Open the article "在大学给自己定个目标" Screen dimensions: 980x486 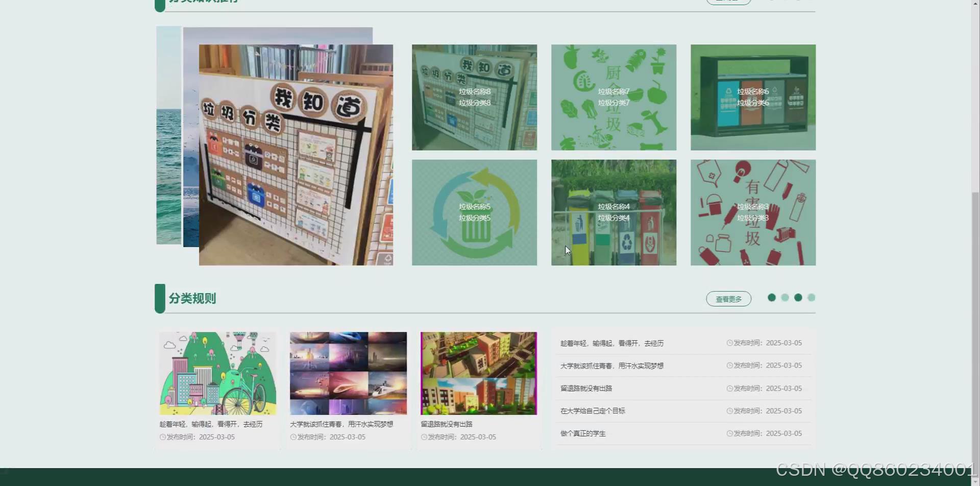(592, 410)
